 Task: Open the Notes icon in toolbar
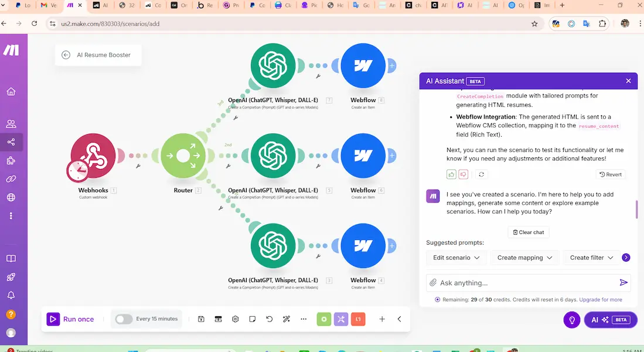(x=253, y=319)
